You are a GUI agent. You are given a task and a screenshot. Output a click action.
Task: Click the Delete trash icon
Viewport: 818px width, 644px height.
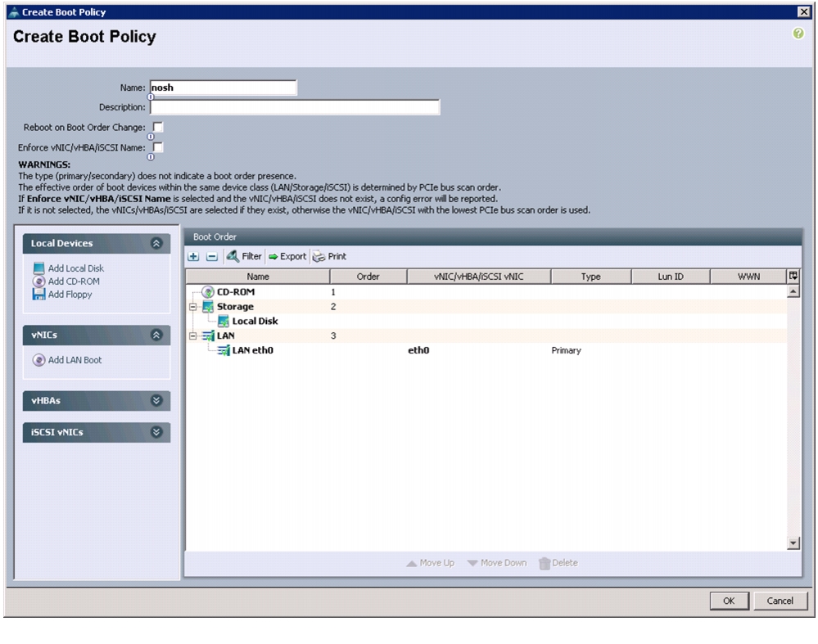pos(545,563)
